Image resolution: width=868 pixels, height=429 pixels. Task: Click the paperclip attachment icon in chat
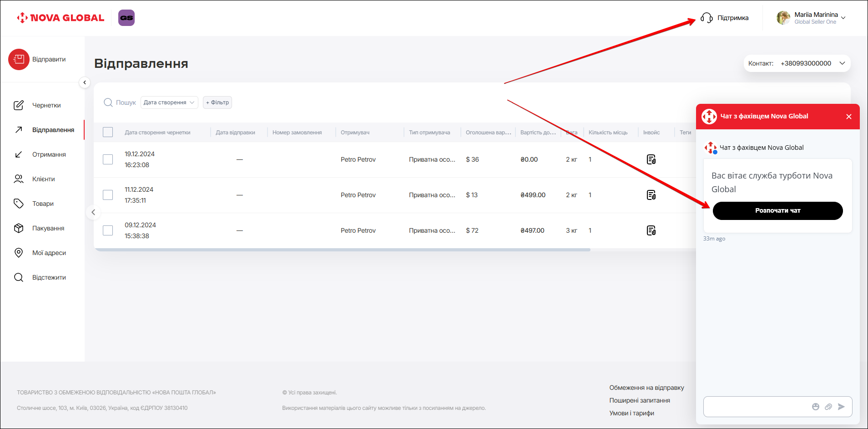[x=828, y=407]
